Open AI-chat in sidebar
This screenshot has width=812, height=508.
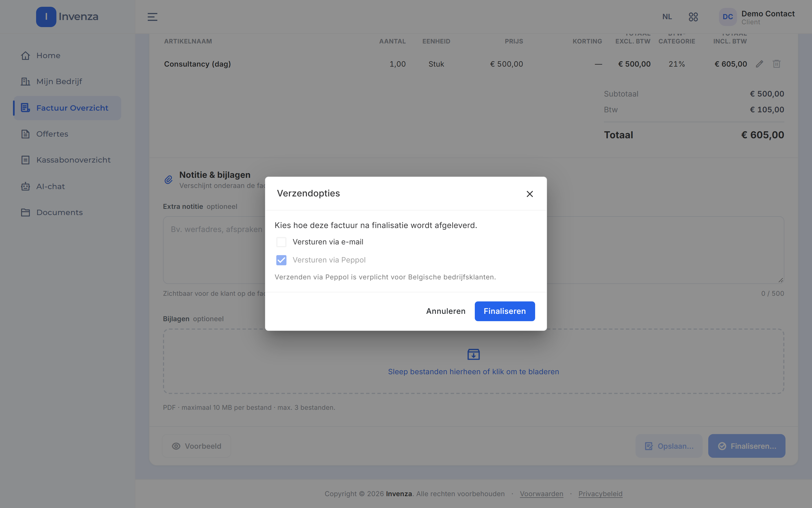tap(67, 186)
